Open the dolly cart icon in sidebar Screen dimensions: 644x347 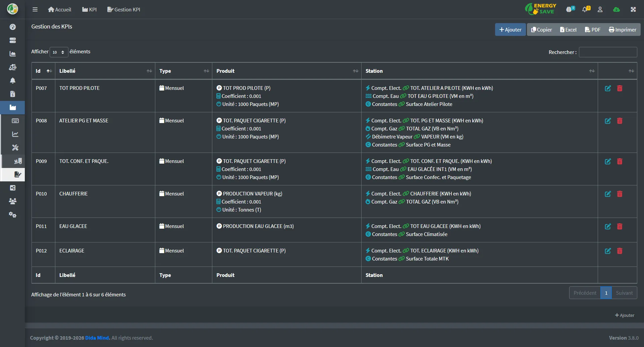coord(18,161)
